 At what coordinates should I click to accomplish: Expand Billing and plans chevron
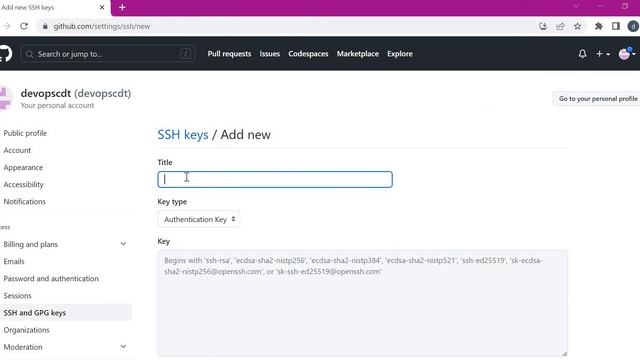tap(123, 244)
